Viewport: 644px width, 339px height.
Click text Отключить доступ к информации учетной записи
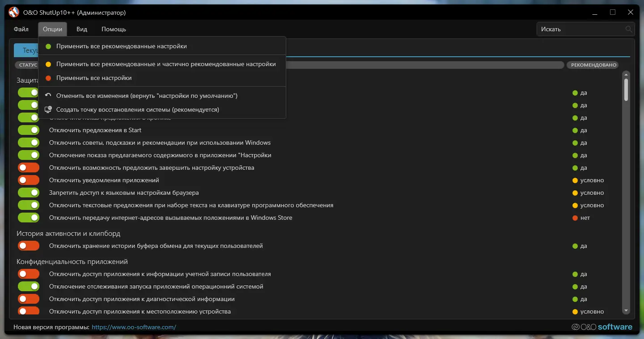[160, 274]
